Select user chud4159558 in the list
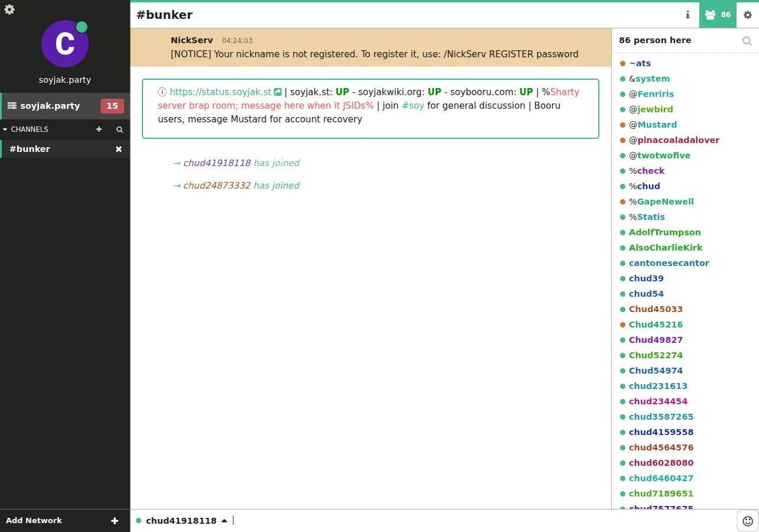The height and width of the screenshot is (532, 759). coord(661,432)
